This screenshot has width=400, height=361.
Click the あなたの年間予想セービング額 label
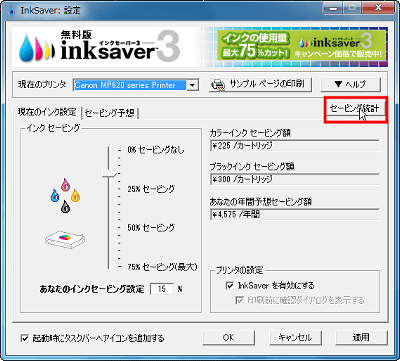[x=261, y=202]
